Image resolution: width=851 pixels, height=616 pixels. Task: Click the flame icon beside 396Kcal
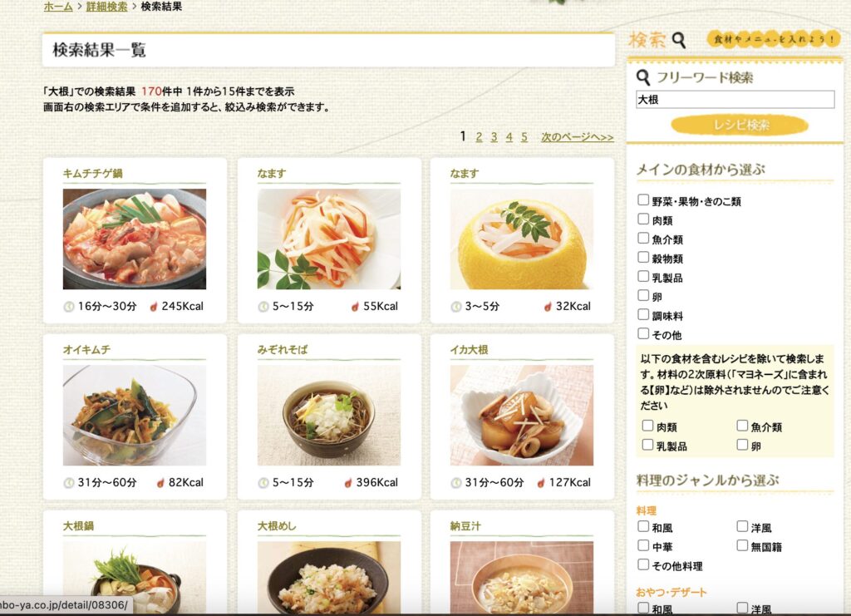pos(348,482)
